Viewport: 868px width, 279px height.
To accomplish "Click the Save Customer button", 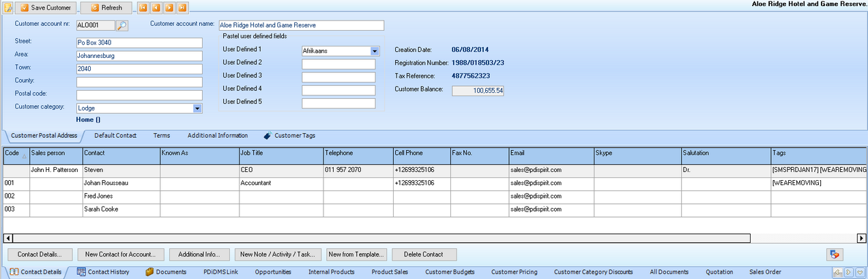I will (46, 8).
